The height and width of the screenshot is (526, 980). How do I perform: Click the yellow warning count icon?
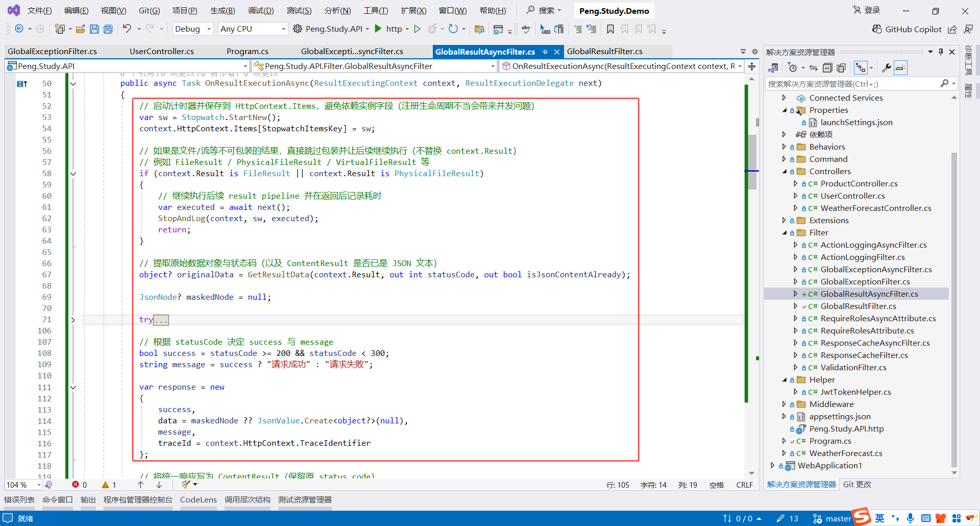pyautogui.click(x=106, y=485)
